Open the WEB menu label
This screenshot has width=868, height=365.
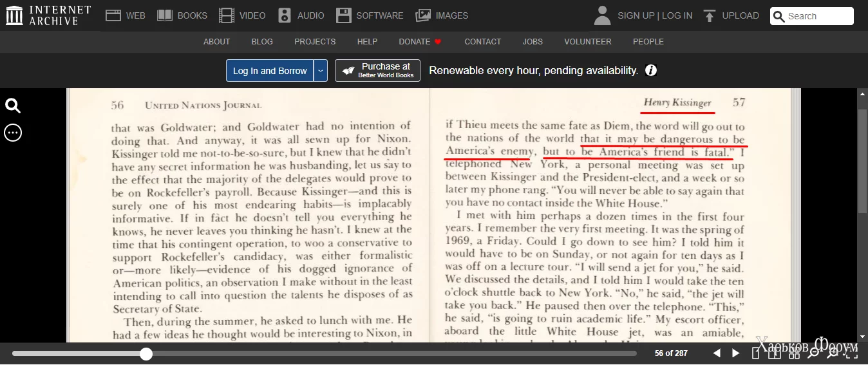[135, 15]
